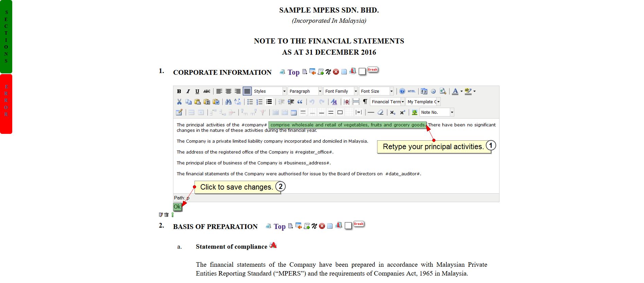Click the HTML source edit icon

pos(411,91)
